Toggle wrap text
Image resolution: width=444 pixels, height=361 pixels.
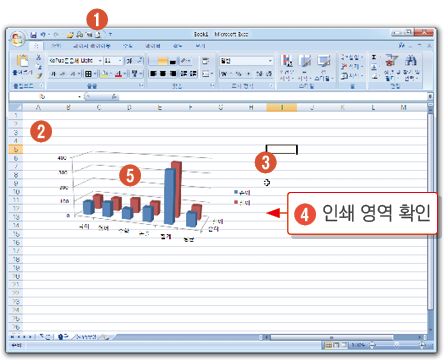[206, 61]
